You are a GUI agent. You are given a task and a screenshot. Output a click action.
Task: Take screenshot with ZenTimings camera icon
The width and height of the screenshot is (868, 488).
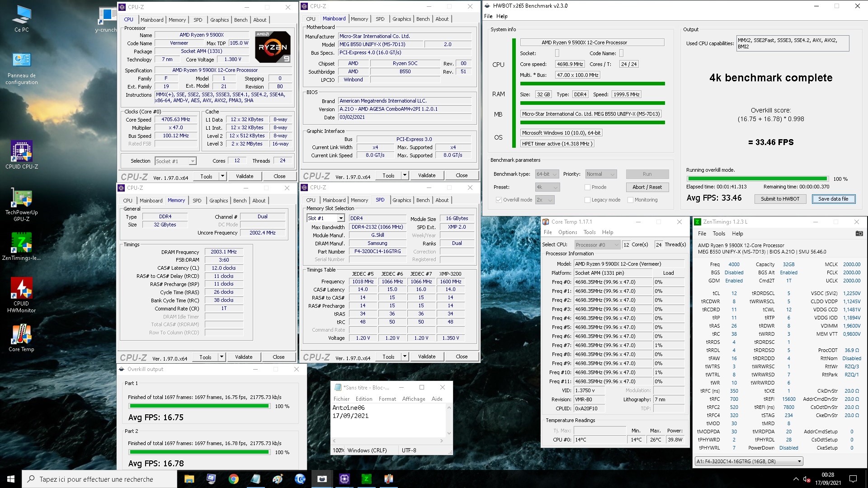click(859, 234)
